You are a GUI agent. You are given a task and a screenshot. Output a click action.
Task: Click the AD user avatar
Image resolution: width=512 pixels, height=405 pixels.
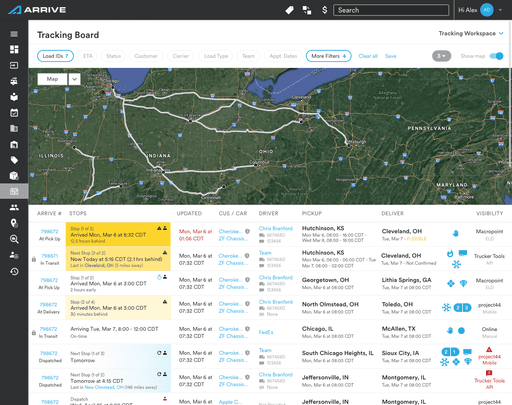click(487, 10)
